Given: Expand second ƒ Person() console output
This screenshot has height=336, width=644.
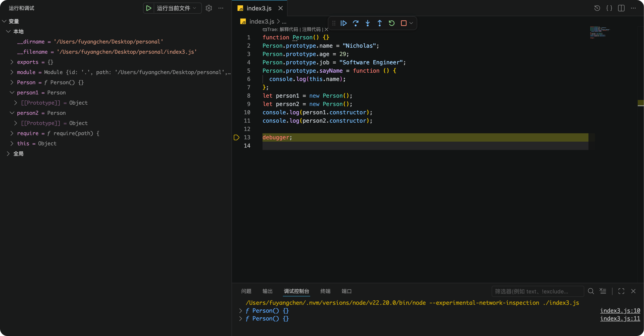Looking at the screenshot, I should point(241,319).
